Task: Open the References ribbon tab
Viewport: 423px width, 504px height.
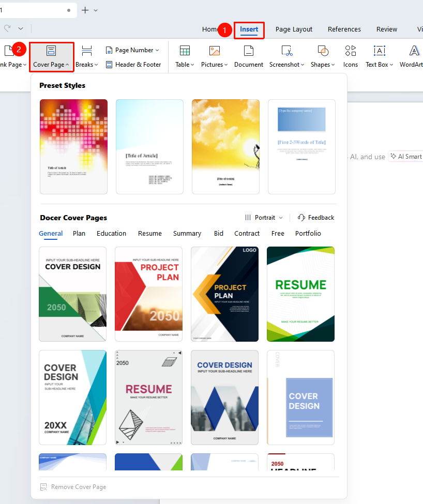Action: pos(344,29)
